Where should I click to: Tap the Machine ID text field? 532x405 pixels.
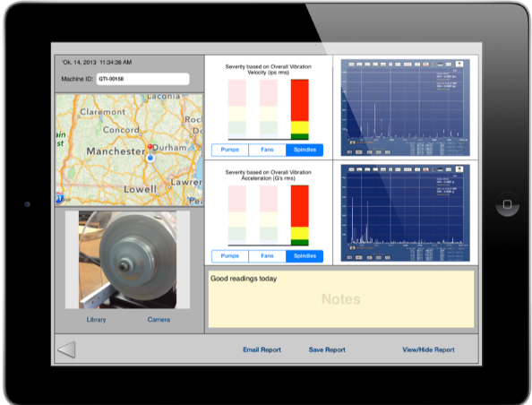coord(142,79)
